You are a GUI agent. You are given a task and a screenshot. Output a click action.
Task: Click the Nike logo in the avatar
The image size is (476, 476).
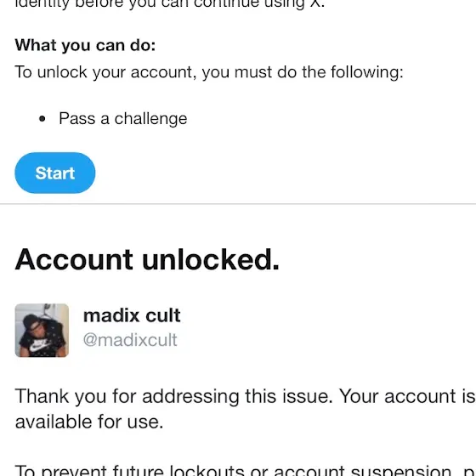[x=40, y=346]
